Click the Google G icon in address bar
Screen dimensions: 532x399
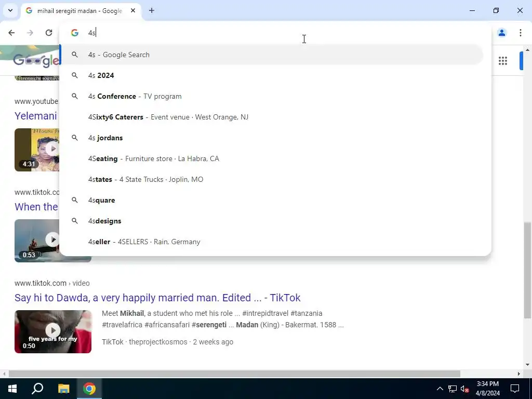75,33
